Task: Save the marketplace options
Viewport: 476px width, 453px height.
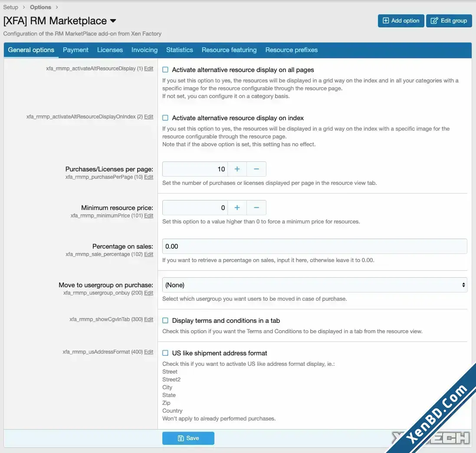Action: pos(188,438)
